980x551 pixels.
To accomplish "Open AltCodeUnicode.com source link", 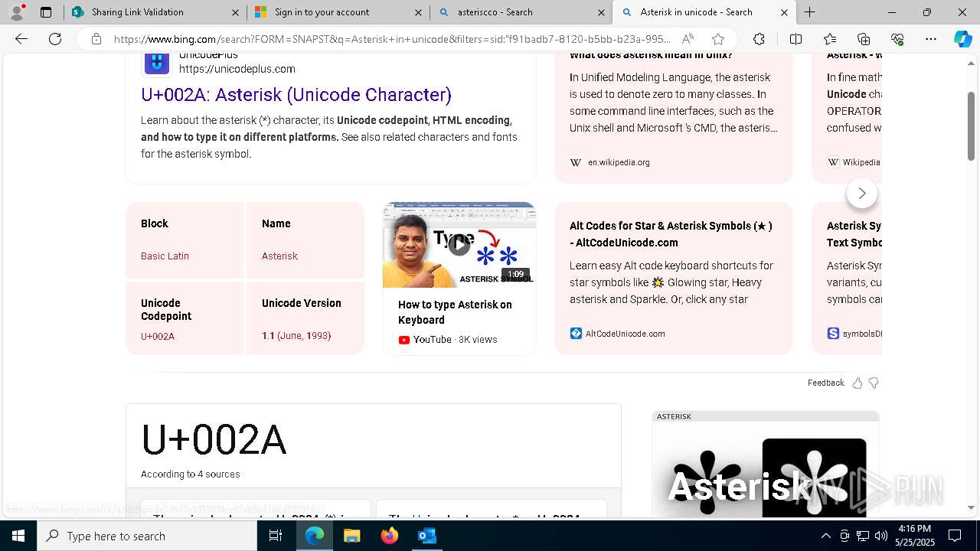I will click(x=625, y=334).
